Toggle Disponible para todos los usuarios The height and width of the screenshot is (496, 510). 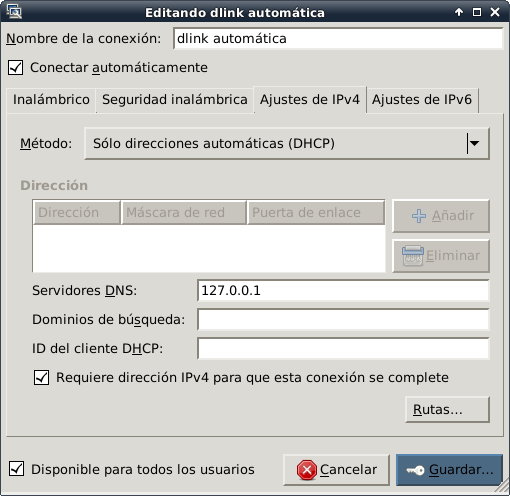16,469
